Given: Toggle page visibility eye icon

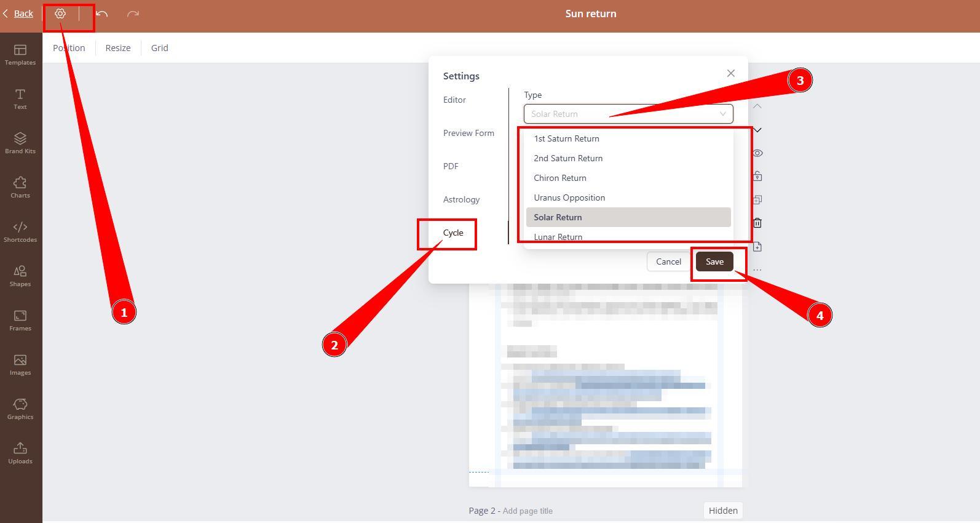Looking at the screenshot, I should 757,153.
